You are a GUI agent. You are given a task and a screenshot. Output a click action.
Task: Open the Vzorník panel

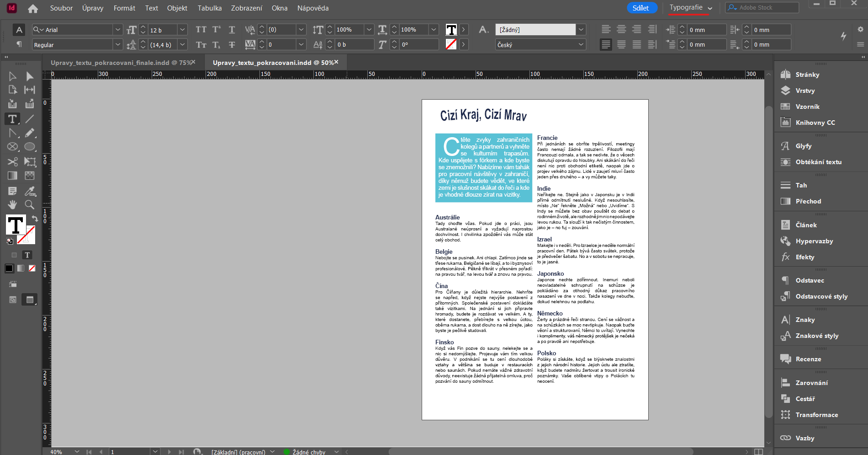[807, 107]
